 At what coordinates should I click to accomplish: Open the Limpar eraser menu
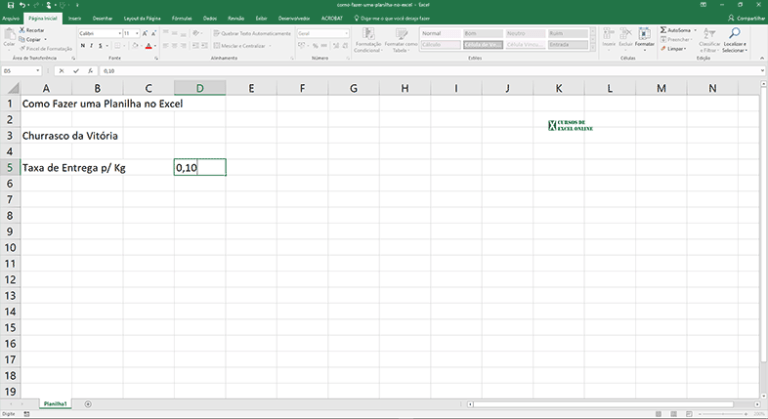click(673, 49)
